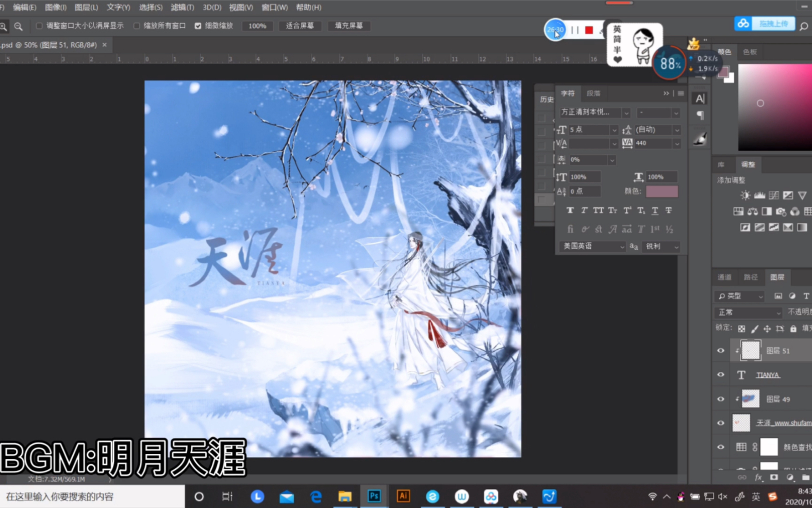Hide the TIANYA text layer
This screenshot has width=812, height=508.
pos(721,375)
